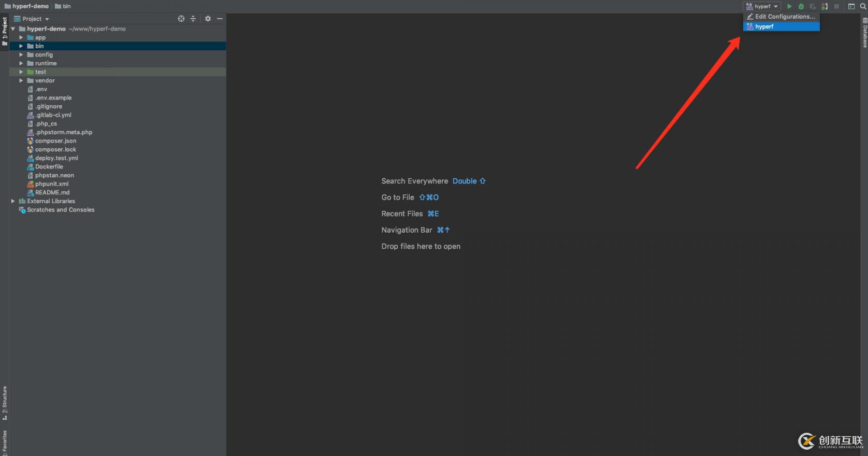Click the Stop process square icon
The height and width of the screenshot is (456, 868).
[x=836, y=7]
